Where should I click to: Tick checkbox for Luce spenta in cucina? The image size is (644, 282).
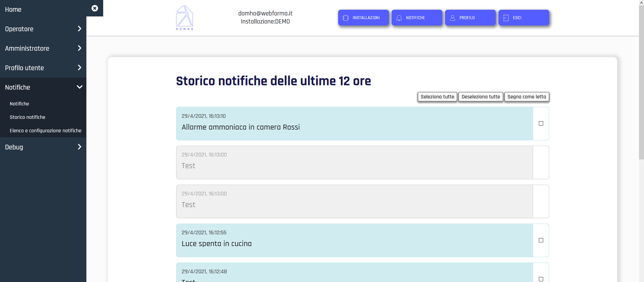541,240
